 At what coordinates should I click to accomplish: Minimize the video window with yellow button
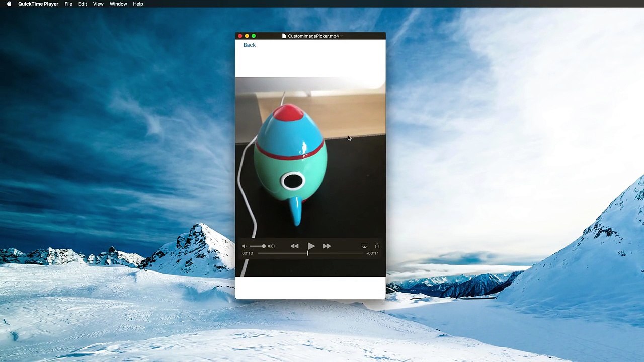247,36
